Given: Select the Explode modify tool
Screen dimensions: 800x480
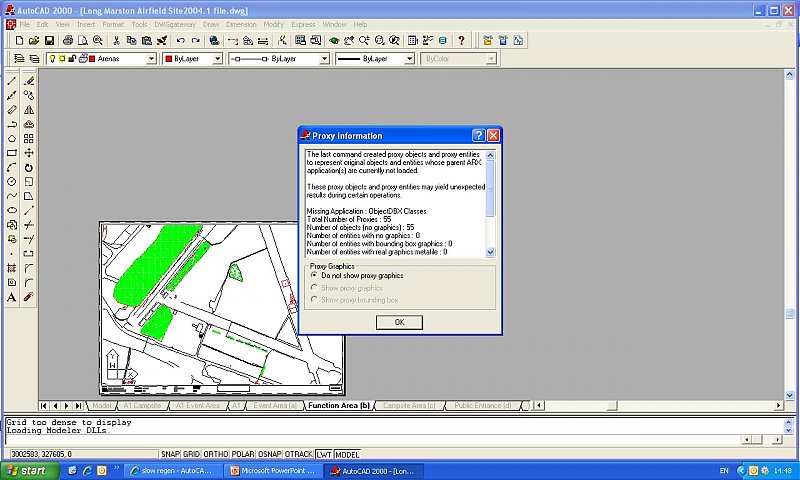Looking at the screenshot, I should pyautogui.click(x=29, y=297).
